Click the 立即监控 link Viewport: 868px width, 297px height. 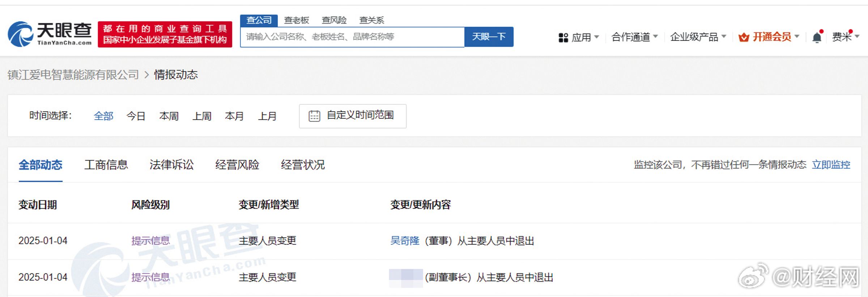point(831,165)
